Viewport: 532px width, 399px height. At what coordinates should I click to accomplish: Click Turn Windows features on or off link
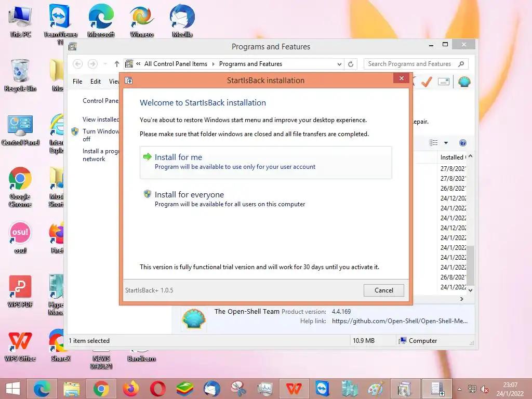coord(100,135)
